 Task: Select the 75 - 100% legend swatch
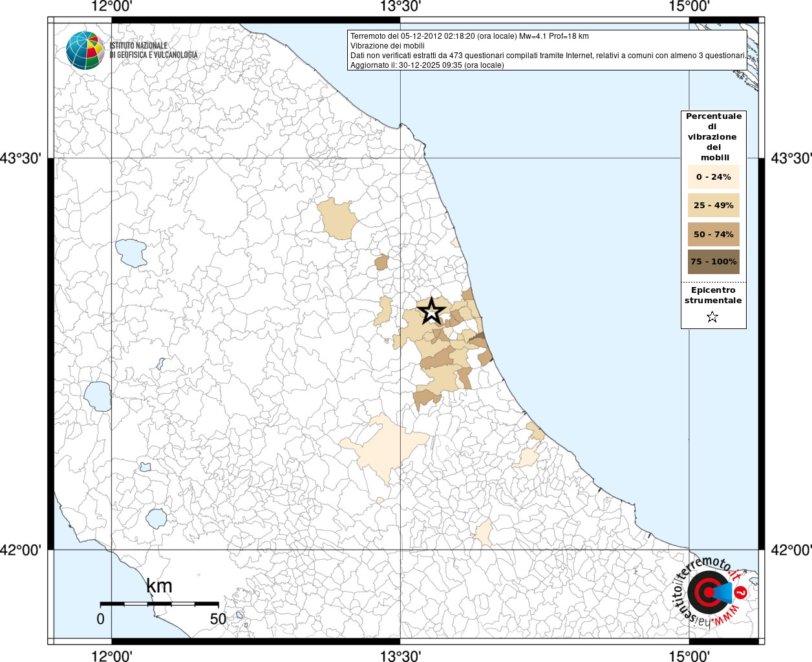point(713,262)
